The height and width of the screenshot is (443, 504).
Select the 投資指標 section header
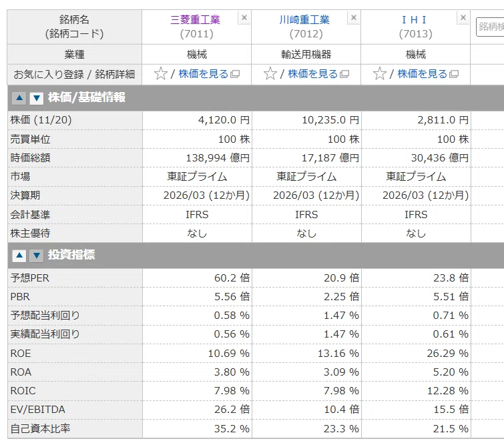pyautogui.click(x=256, y=256)
